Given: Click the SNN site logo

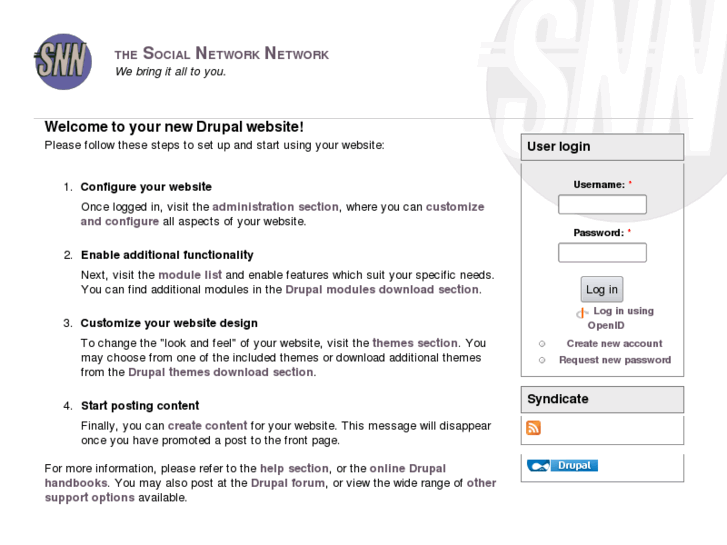Looking at the screenshot, I should [62, 62].
